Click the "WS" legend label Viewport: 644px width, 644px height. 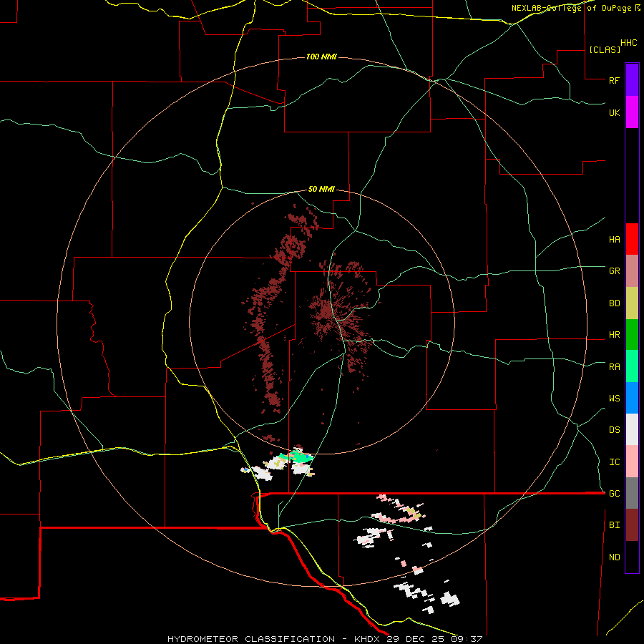[x=614, y=399]
